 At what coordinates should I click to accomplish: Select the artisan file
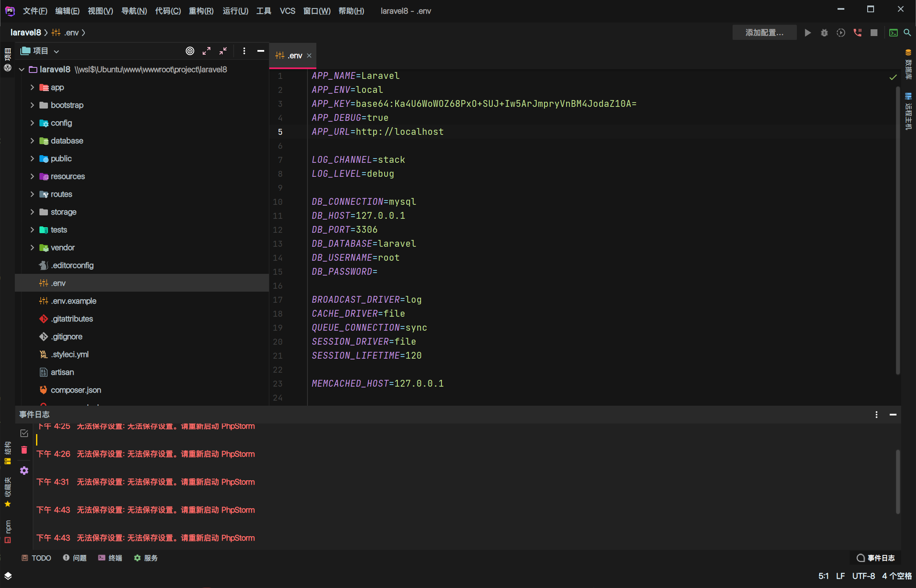(x=142, y=372)
